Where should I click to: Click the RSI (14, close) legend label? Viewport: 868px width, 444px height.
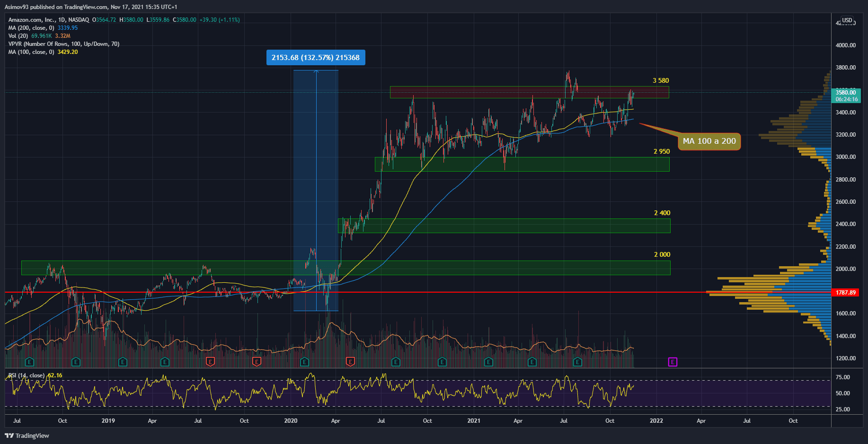(x=27, y=375)
